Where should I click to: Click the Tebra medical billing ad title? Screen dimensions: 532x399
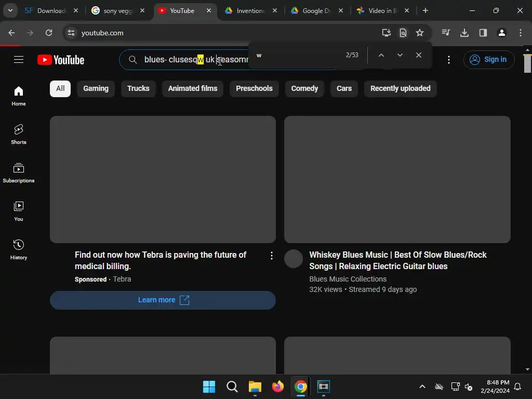(161, 261)
